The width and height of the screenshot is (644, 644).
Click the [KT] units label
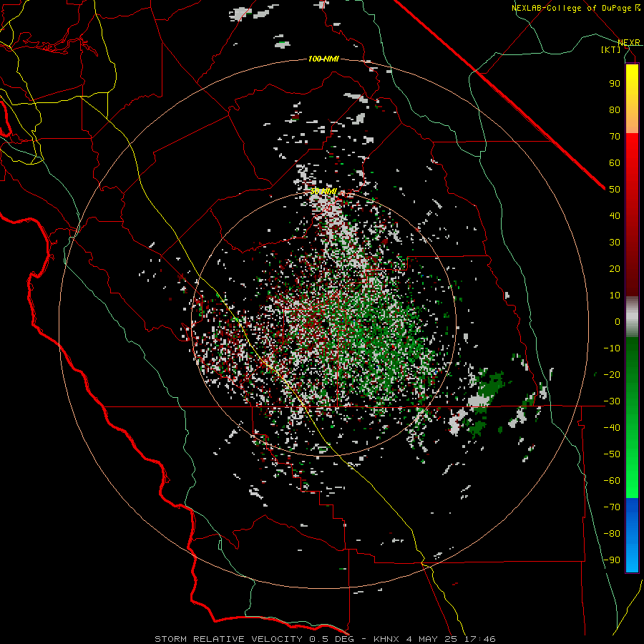pos(611,49)
